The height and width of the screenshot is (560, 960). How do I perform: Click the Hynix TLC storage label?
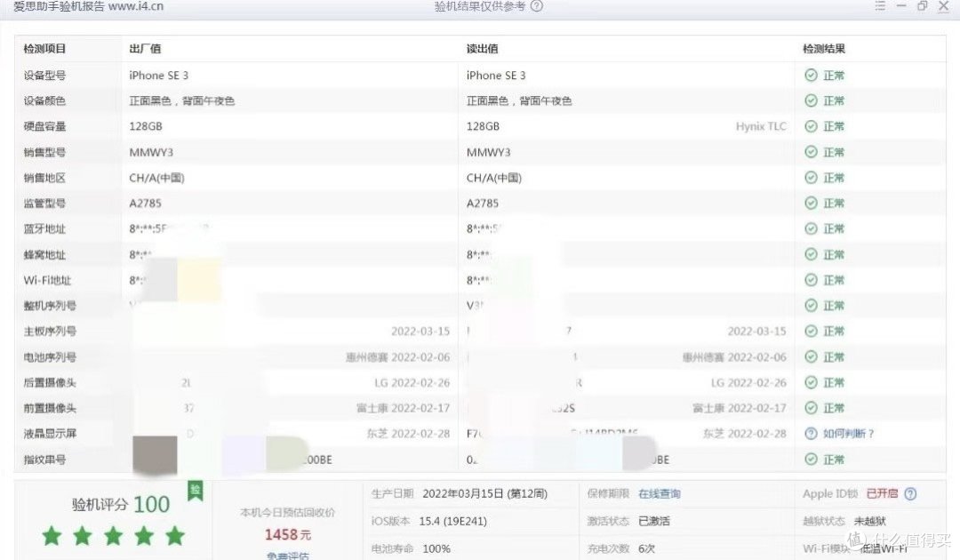[x=761, y=127]
